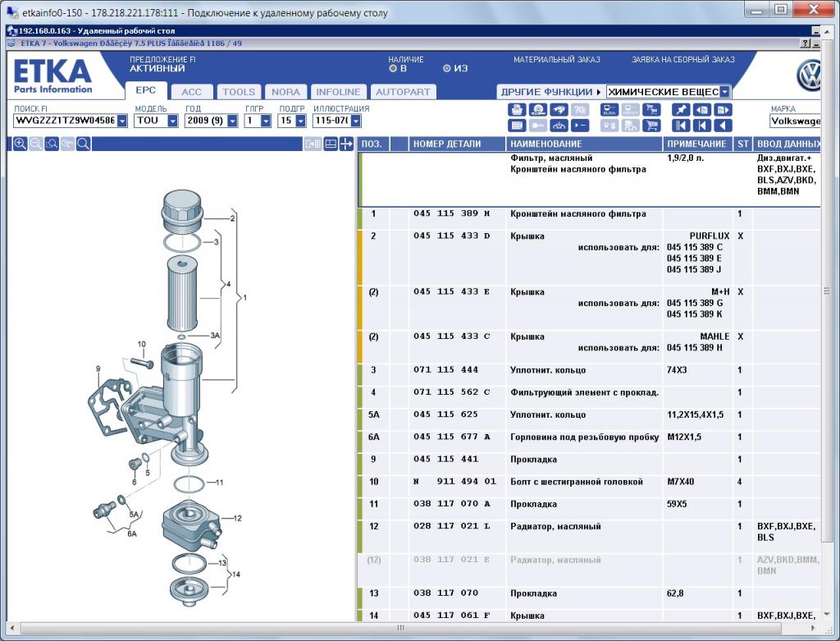Click the plain magnifier icon above illustration
The height and width of the screenshot is (641, 840).
click(x=83, y=144)
